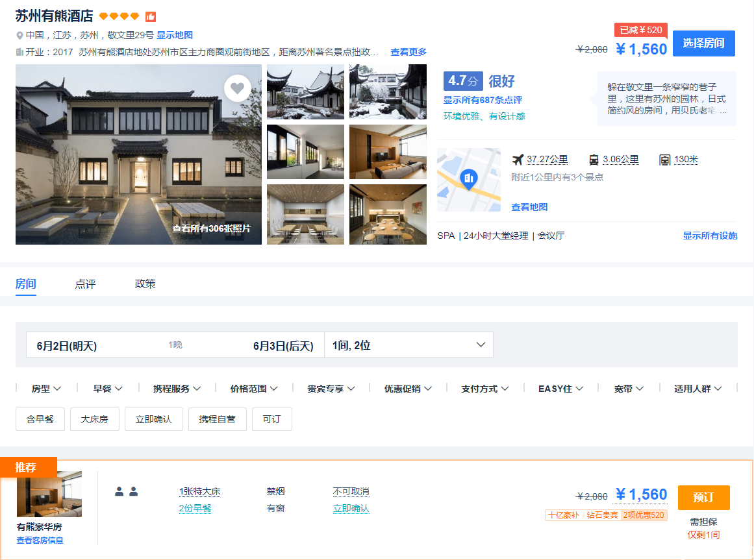Click the guest review quote box
Image resolution: width=754 pixels, height=560 pixels.
pos(666,99)
